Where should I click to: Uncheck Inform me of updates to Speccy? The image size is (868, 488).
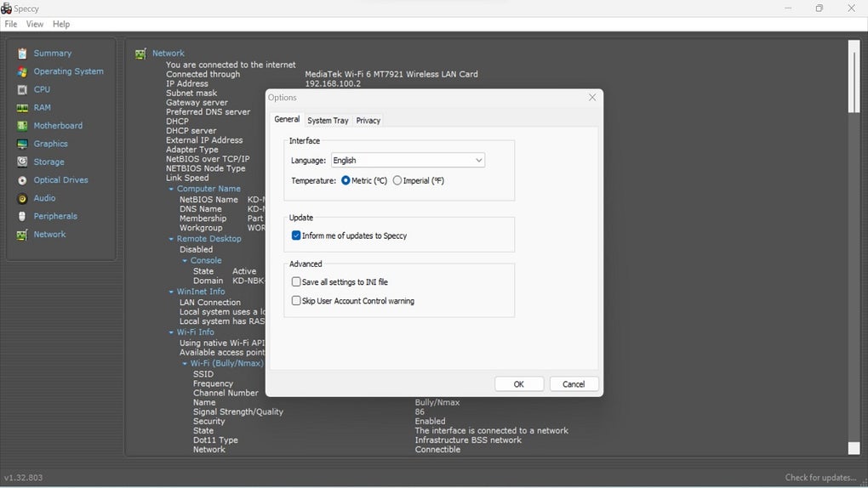click(296, 235)
